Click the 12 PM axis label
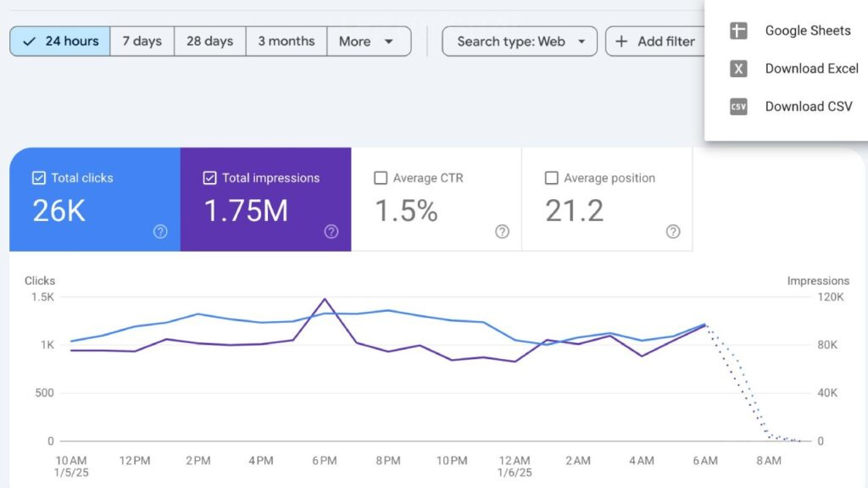Image resolution: width=868 pixels, height=488 pixels. (135, 460)
